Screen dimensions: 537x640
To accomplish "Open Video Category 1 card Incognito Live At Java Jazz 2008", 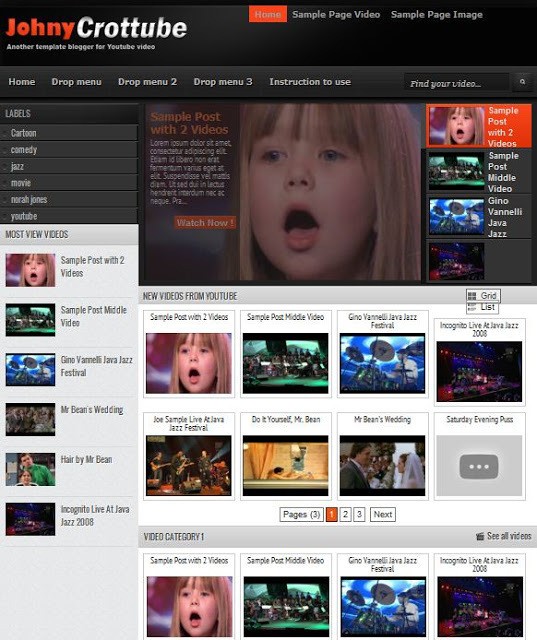I will [479, 596].
